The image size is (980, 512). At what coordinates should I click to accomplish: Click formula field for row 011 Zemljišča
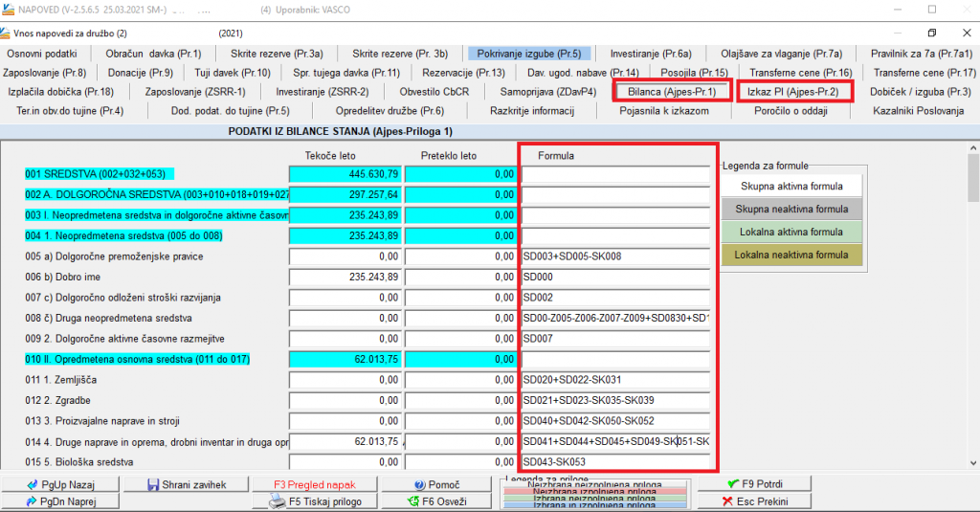tap(616, 380)
